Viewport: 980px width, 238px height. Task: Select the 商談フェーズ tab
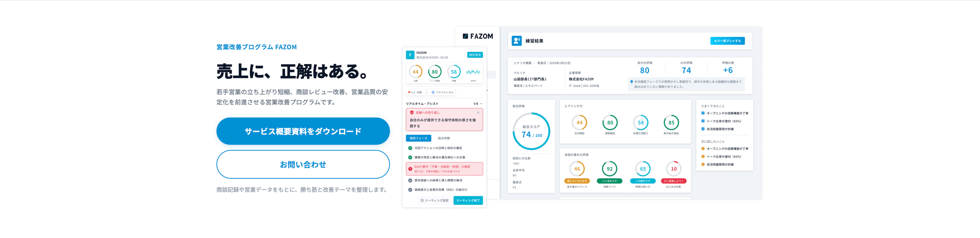click(x=419, y=138)
